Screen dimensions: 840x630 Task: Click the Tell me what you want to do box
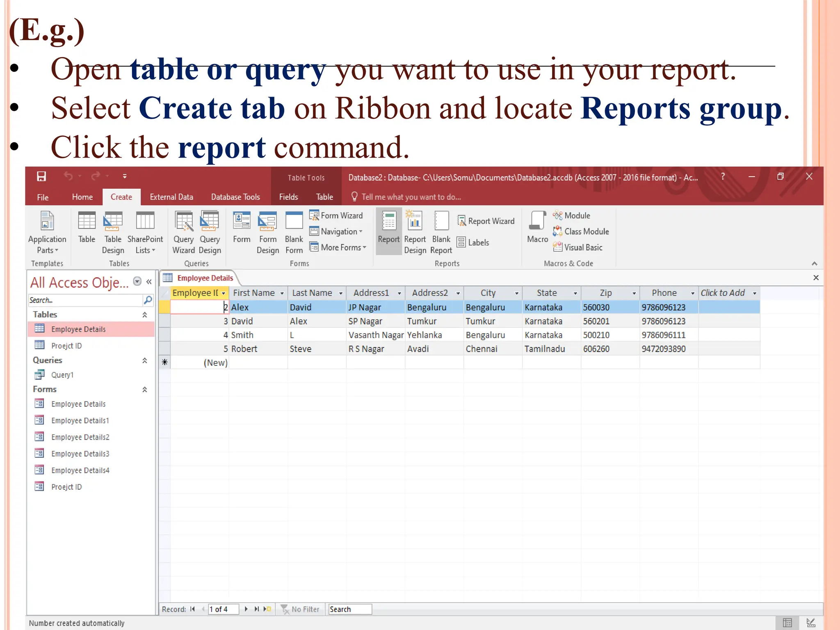pyautogui.click(x=406, y=197)
